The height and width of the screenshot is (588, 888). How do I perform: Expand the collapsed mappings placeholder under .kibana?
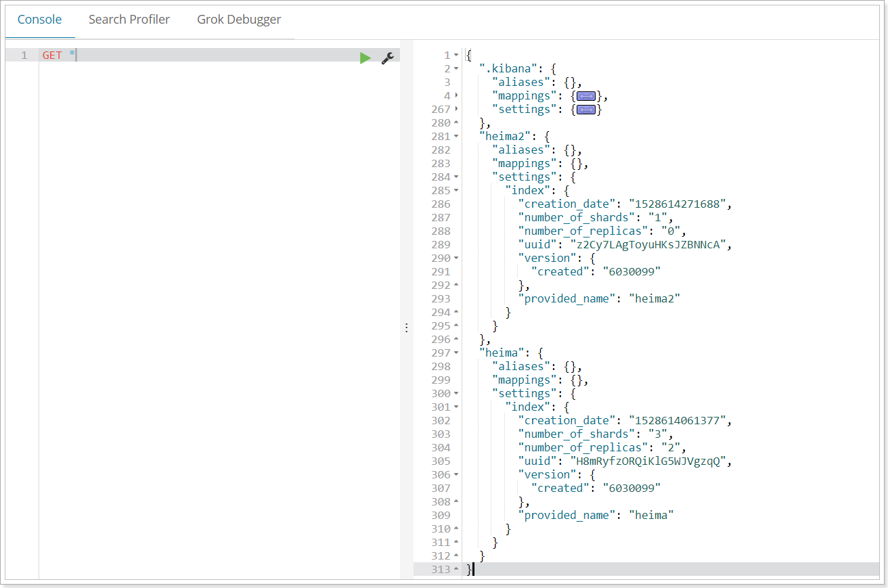tap(585, 96)
